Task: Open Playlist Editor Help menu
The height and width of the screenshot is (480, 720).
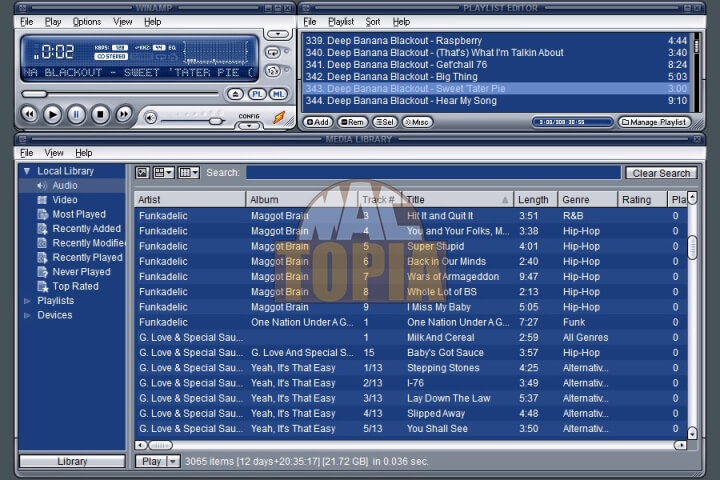Action: (401, 22)
